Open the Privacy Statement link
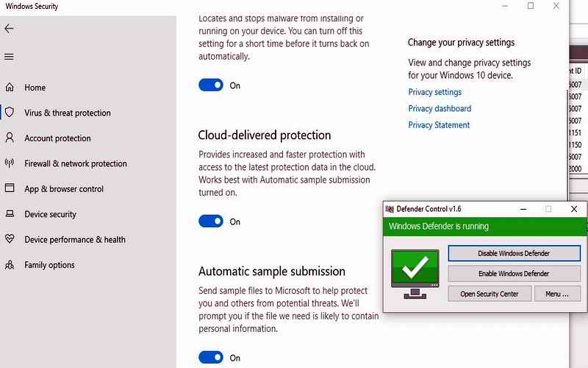 point(439,125)
